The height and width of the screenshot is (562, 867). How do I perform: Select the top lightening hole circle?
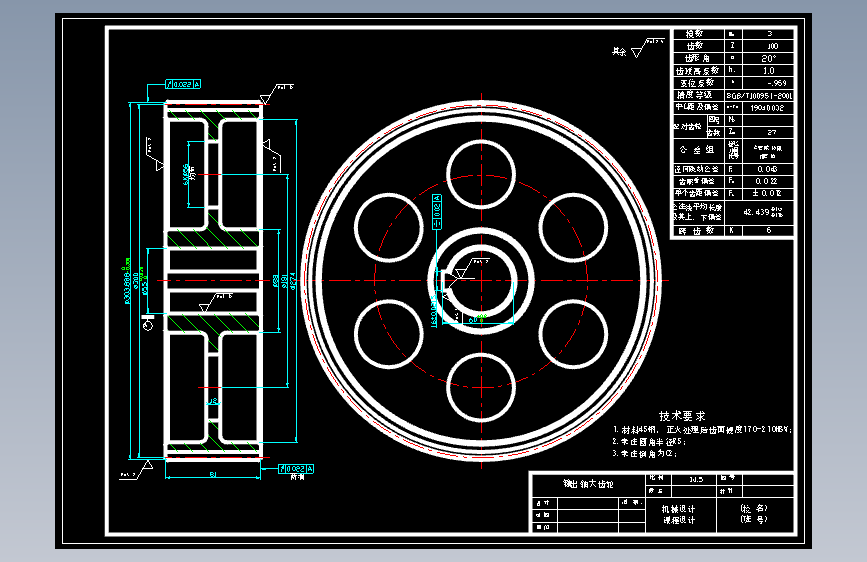click(x=481, y=174)
